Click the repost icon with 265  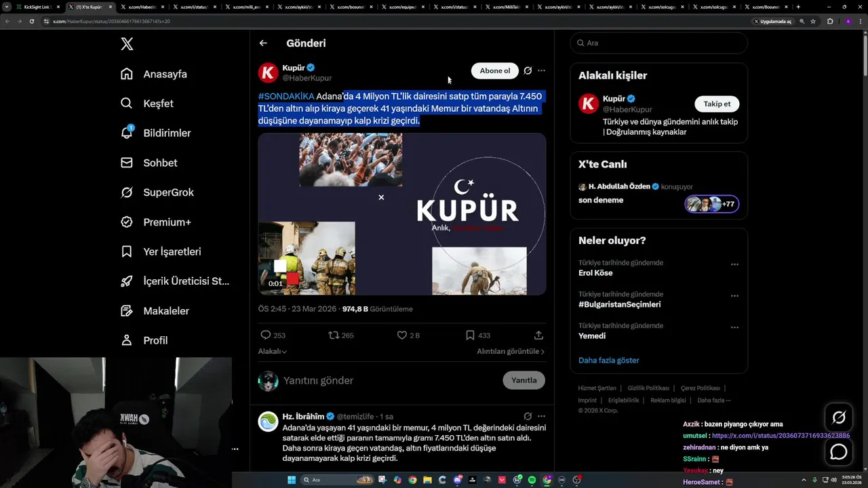[334, 335]
